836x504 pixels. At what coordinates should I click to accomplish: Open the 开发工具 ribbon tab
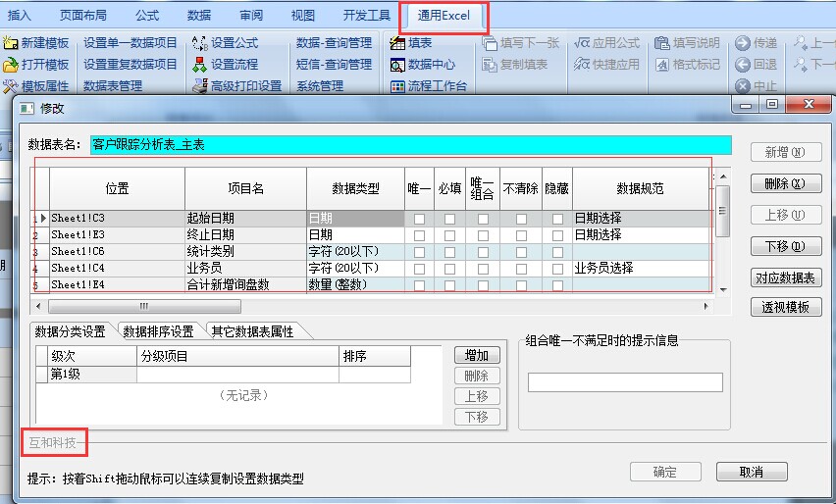click(367, 16)
